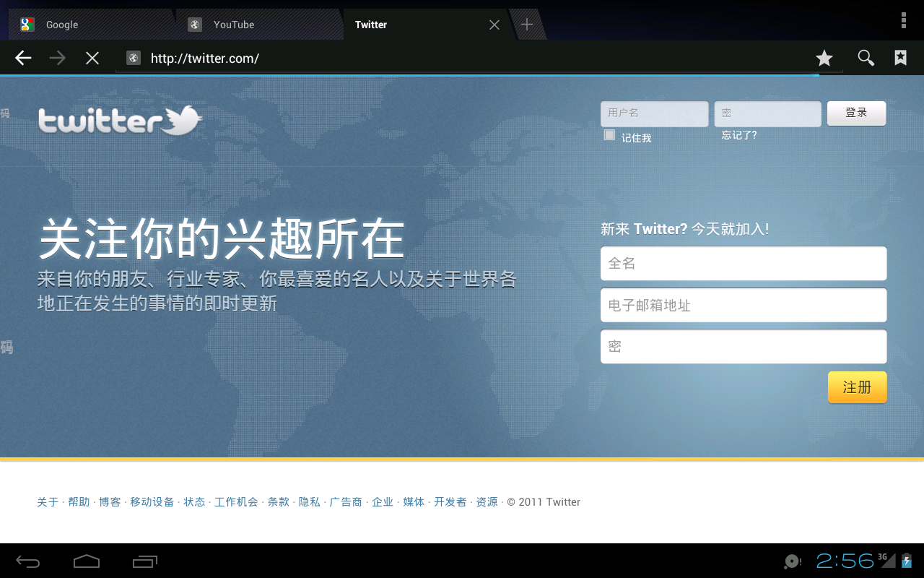
Task: Open the 移动设备 footer link
Action: pyautogui.click(x=152, y=502)
